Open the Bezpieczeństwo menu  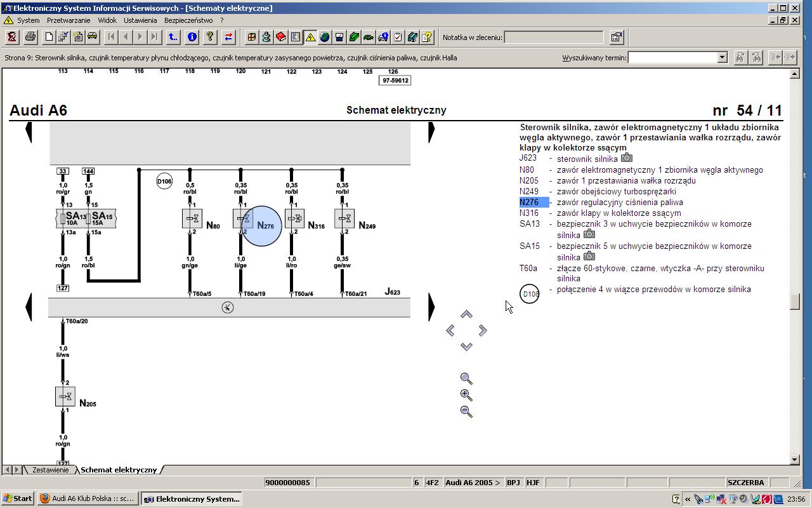[x=188, y=20]
